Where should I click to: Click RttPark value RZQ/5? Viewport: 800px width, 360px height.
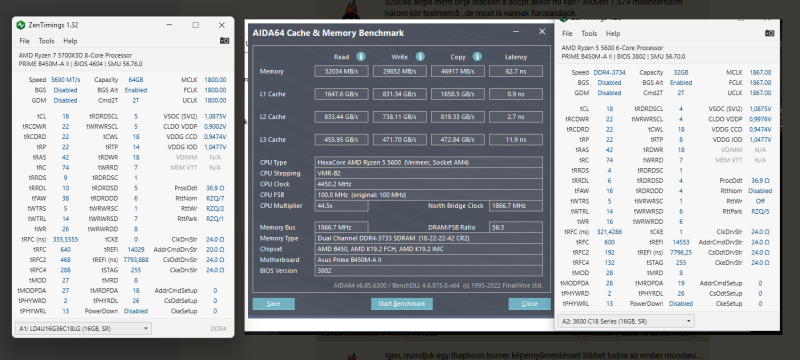pos(760,211)
